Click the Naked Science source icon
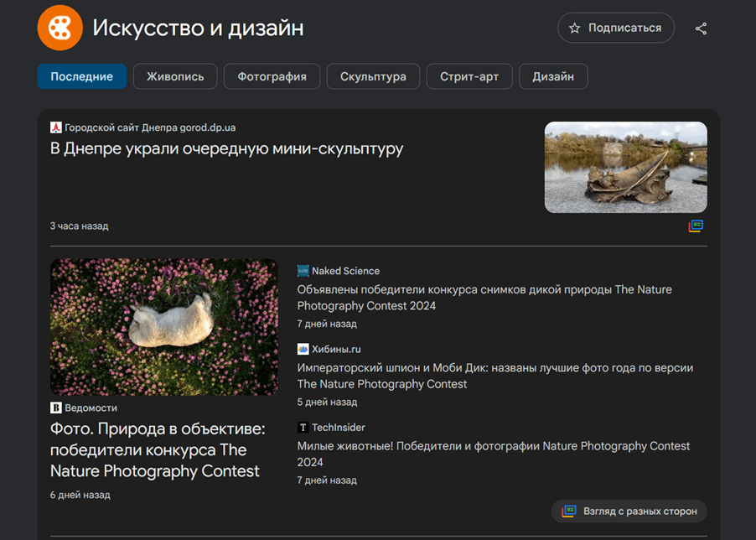The height and width of the screenshot is (540, 756). pyautogui.click(x=303, y=271)
